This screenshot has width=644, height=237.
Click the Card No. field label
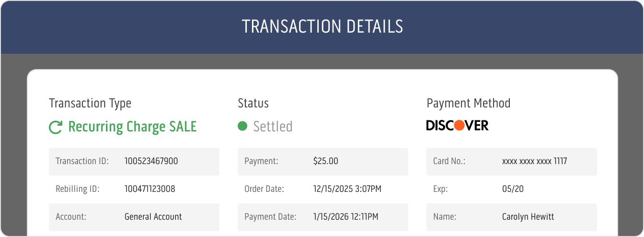coord(450,161)
